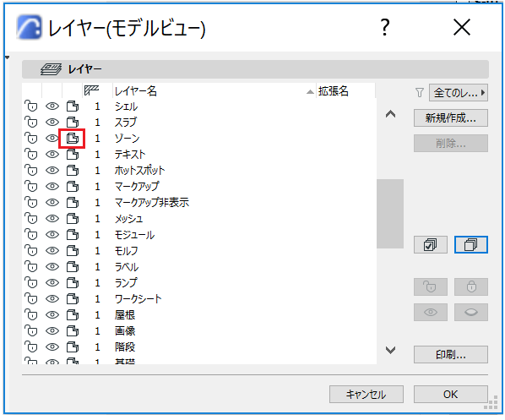Screen dimensions: 505x420
Task: Click the deselect all layers button
Action: [471, 245]
